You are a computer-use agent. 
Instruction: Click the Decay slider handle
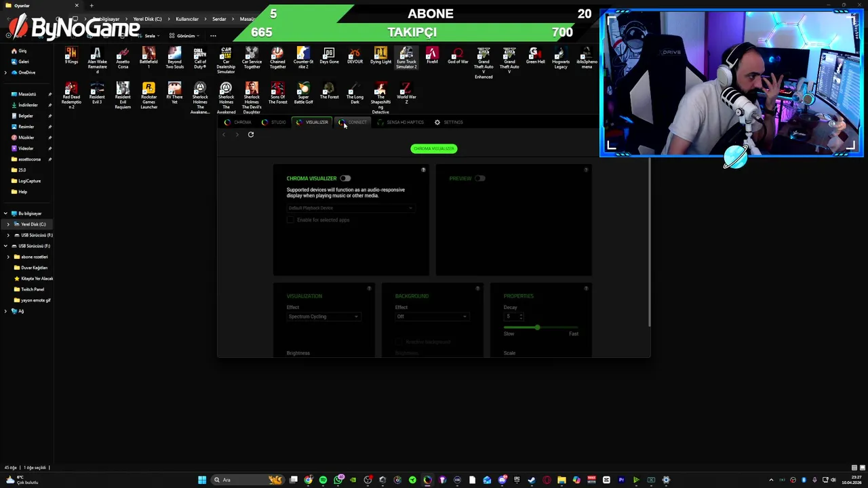pos(537,327)
